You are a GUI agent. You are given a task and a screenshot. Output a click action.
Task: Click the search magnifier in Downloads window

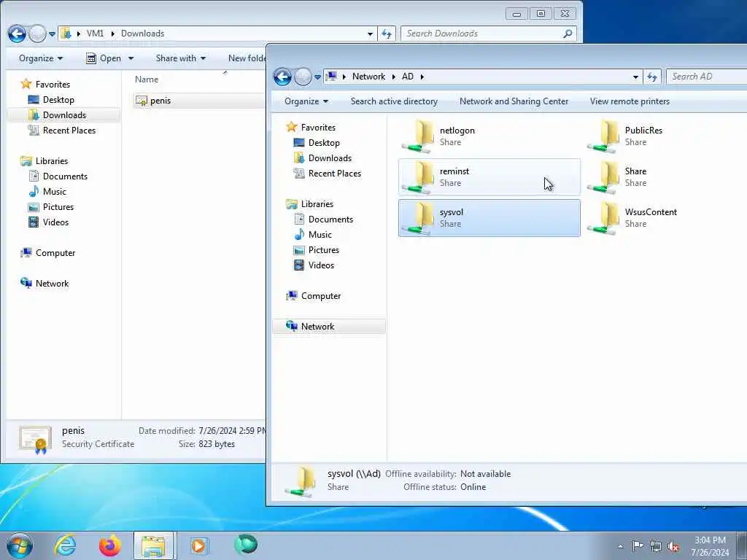[x=568, y=34]
